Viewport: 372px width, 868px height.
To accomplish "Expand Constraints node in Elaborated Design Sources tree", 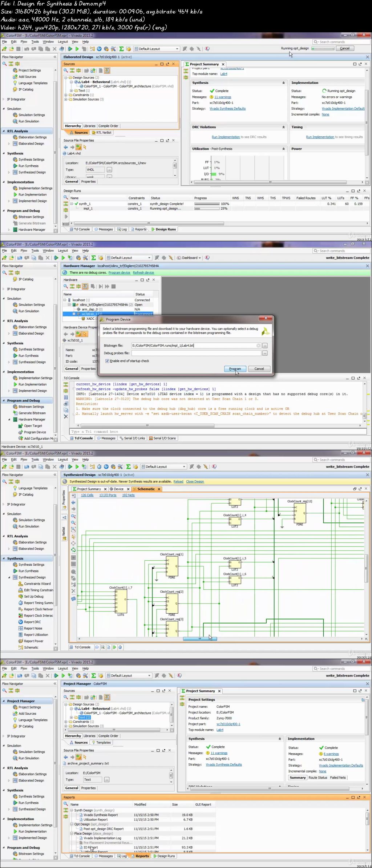I will point(66,95).
